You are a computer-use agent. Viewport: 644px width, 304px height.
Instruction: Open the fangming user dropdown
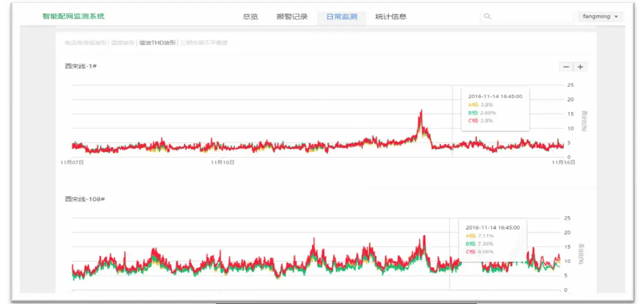(600, 17)
